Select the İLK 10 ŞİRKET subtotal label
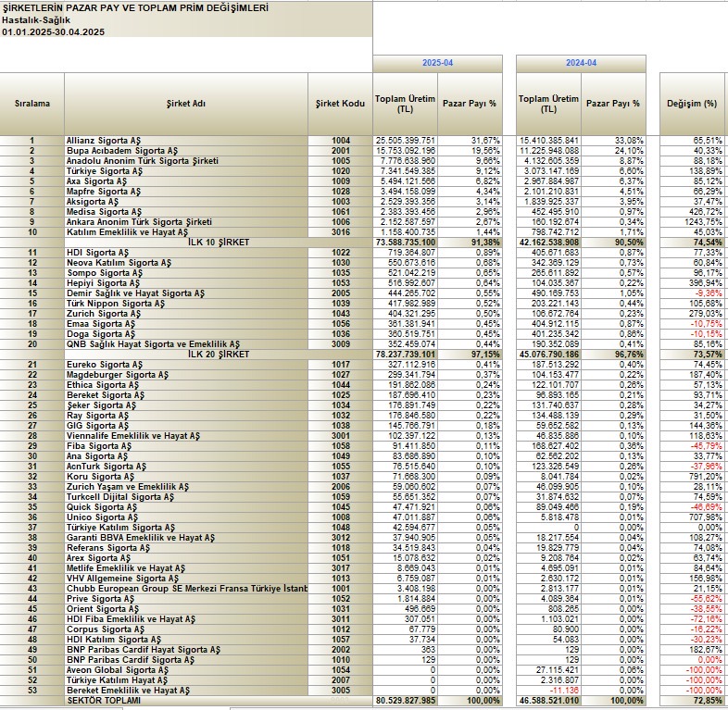Screen dimensions: 728x710 point(219,243)
